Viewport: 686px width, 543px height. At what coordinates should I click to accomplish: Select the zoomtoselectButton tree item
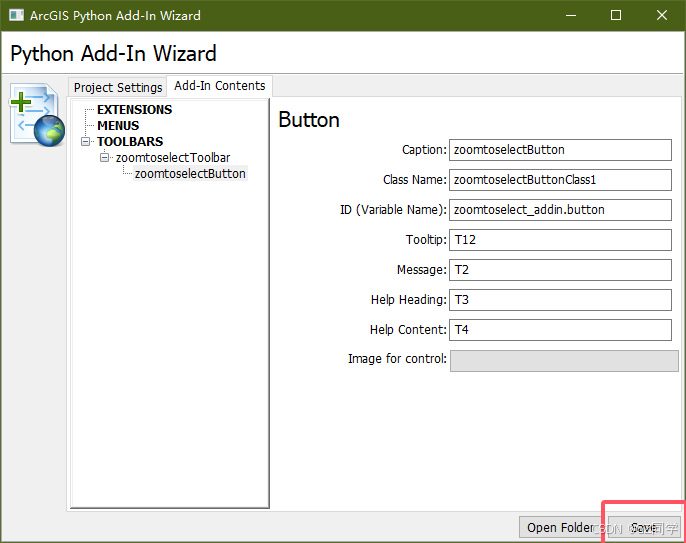[190, 174]
